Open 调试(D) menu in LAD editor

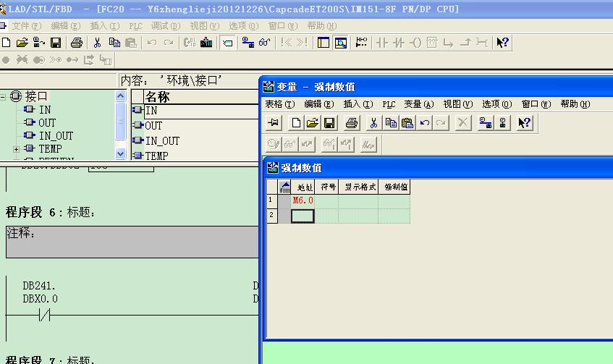(166, 26)
